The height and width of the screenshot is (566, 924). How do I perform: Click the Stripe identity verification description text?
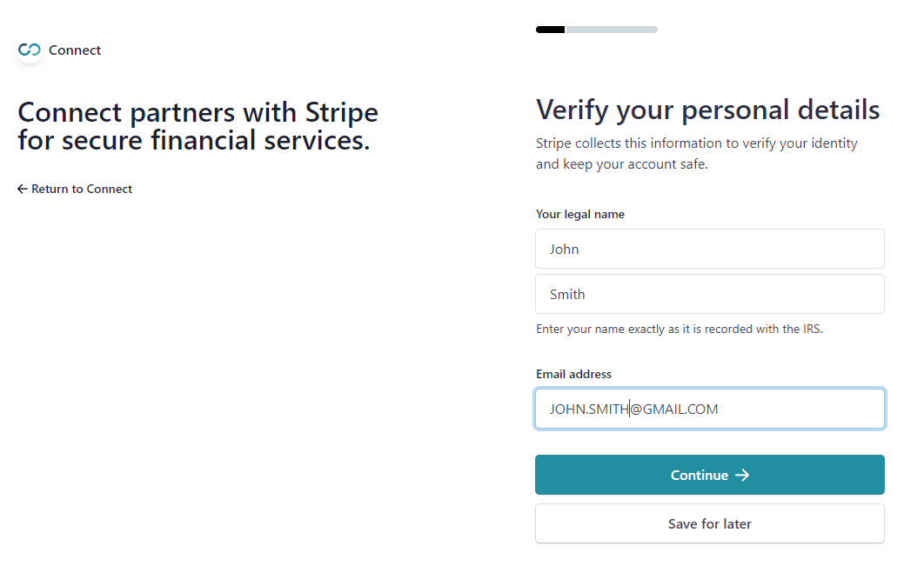(x=697, y=154)
